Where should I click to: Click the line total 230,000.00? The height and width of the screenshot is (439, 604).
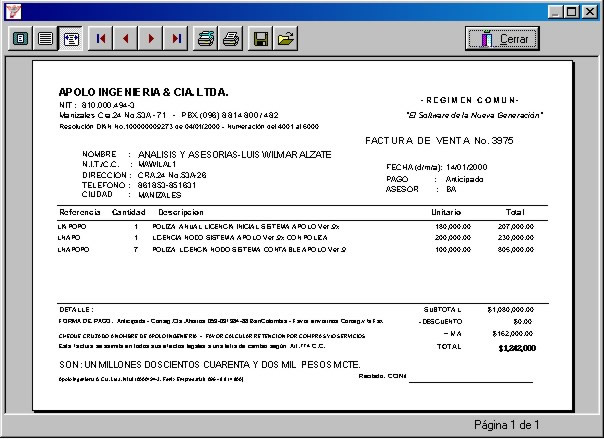tap(516, 238)
